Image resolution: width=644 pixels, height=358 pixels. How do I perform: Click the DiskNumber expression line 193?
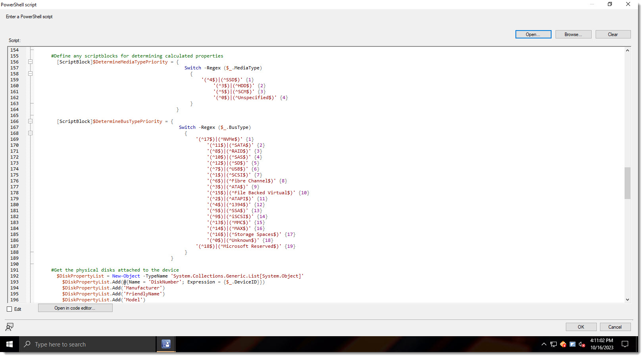point(163,282)
